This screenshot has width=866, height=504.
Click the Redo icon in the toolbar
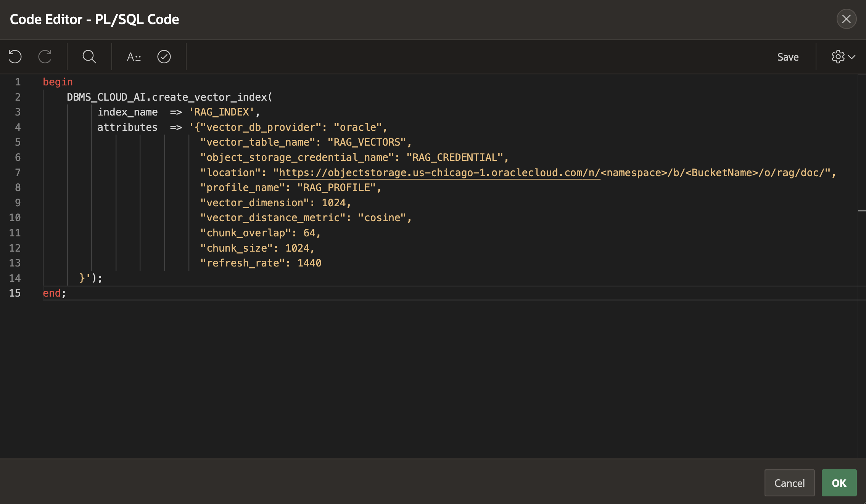(x=45, y=57)
